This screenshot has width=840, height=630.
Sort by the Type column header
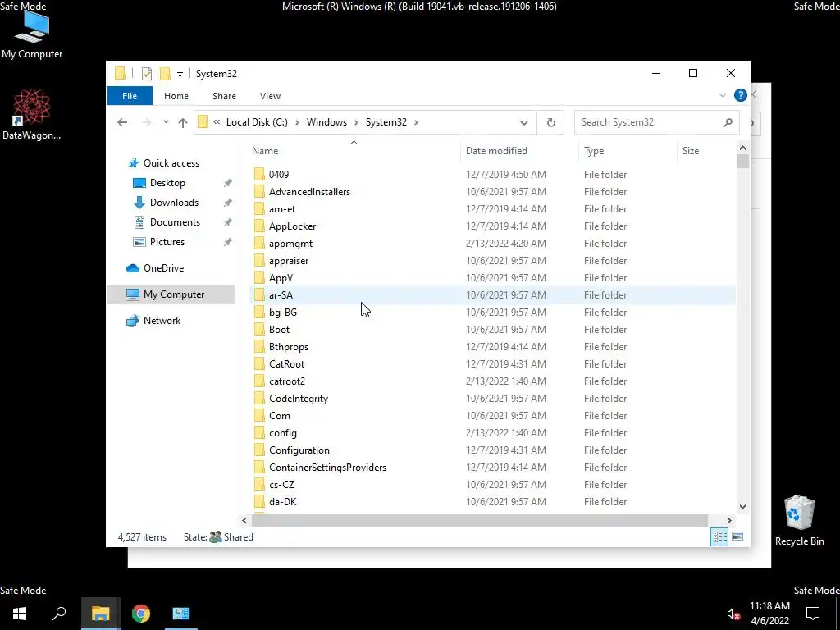tap(628, 151)
